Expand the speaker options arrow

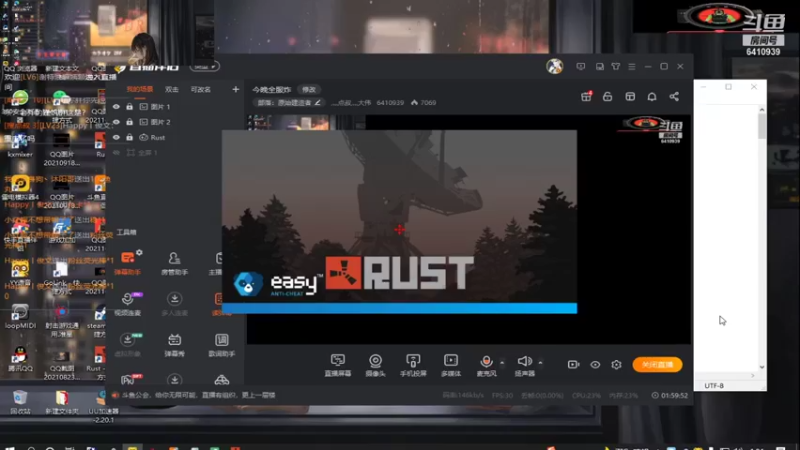[540, 362]
